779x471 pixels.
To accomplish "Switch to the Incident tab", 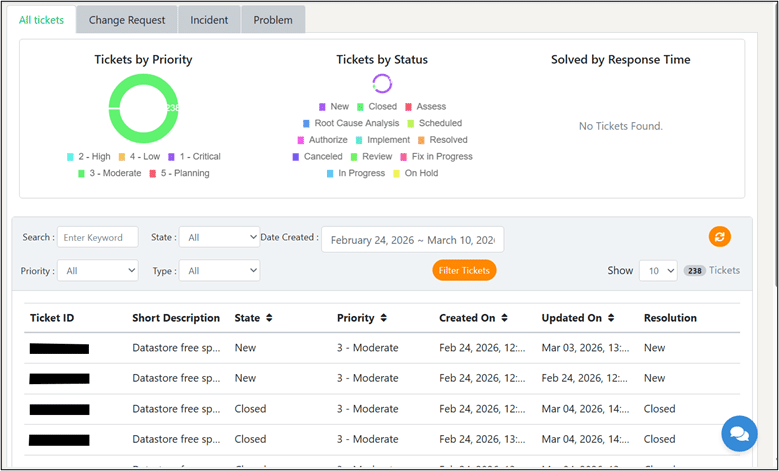I will click(209, 20).
